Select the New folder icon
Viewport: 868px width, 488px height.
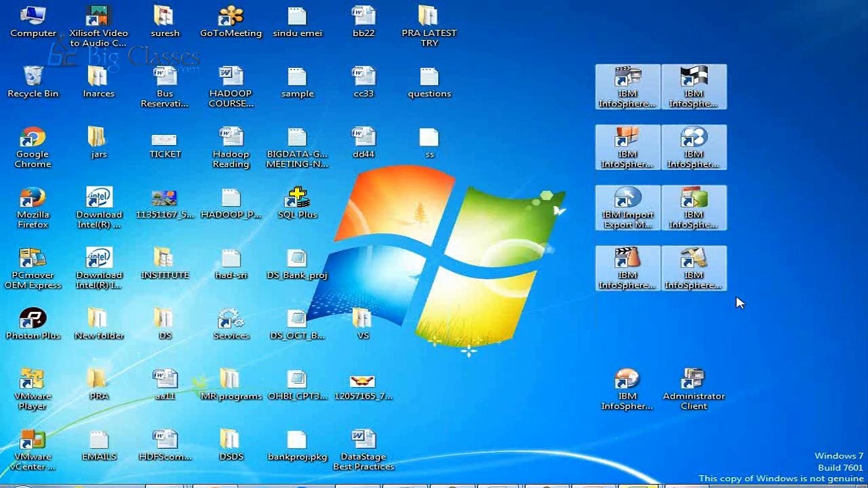(x=98, y=324)
